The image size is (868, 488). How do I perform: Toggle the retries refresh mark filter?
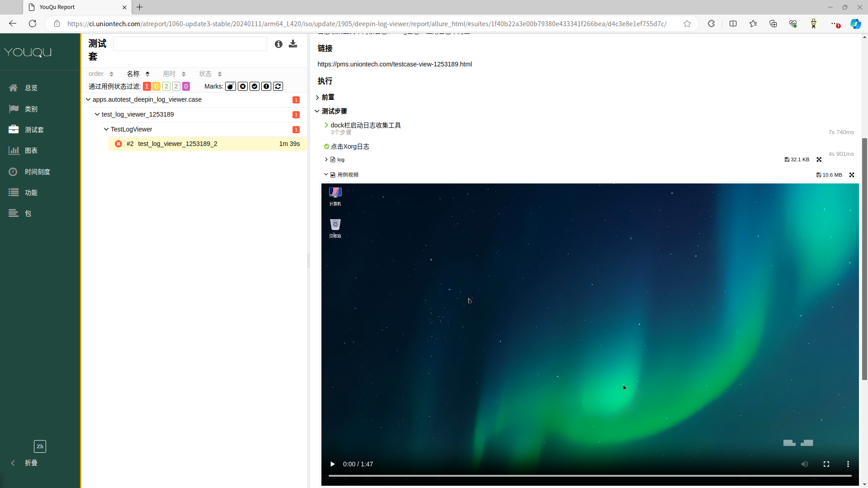tap(278, 86)
